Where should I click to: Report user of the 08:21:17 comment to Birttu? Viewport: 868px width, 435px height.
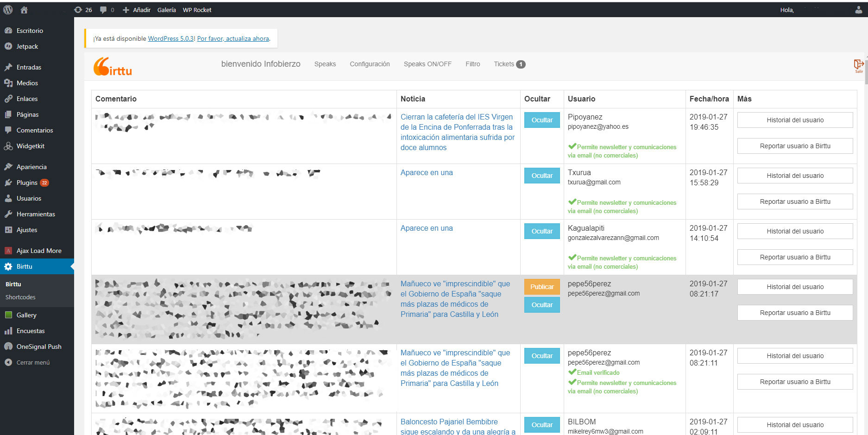[795, 313]
